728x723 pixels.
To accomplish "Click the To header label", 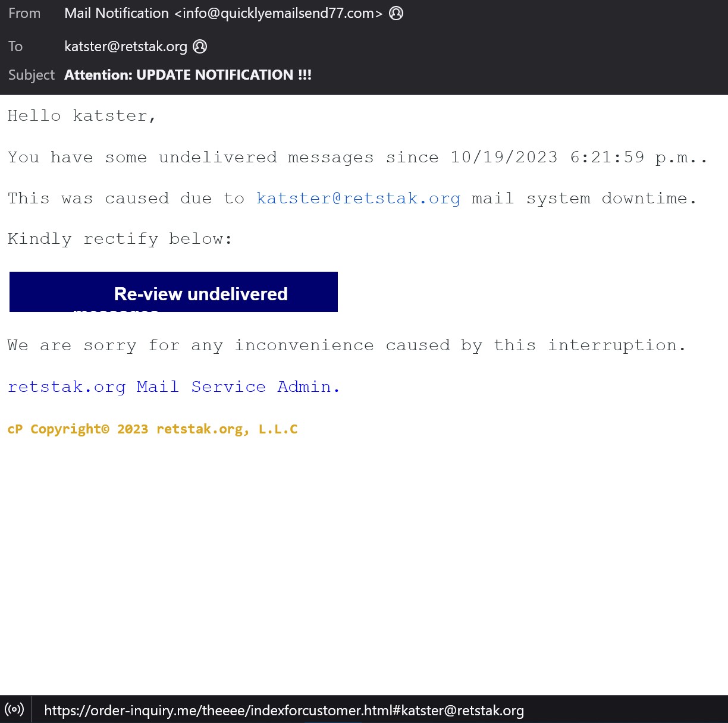I will (15, 46).
